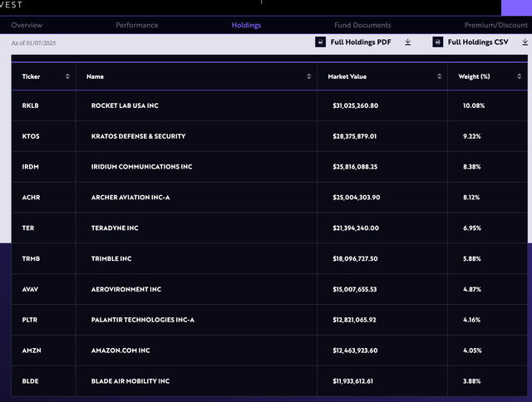
Task: Select IRIDIUM COMMUNICATIONS INC name
Action: point(141,167)
